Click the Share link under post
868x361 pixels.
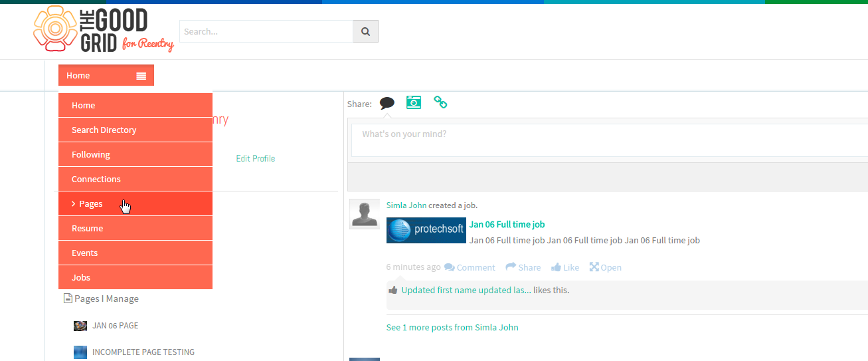(529, 267)
